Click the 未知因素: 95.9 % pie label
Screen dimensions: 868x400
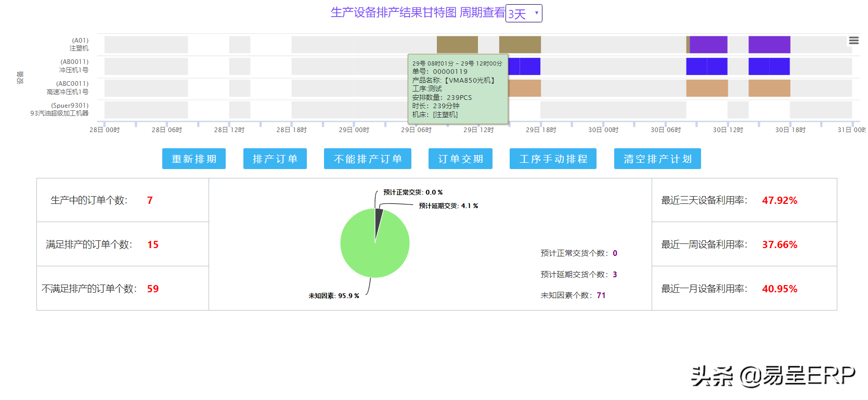pyautogui.click(x=334, y=296)
